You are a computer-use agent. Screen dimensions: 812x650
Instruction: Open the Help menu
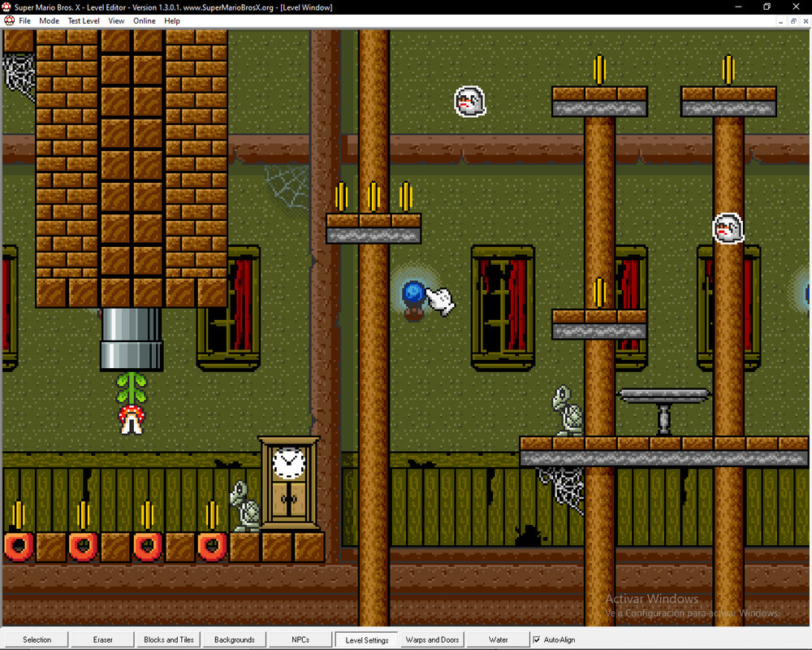[172, 21]
